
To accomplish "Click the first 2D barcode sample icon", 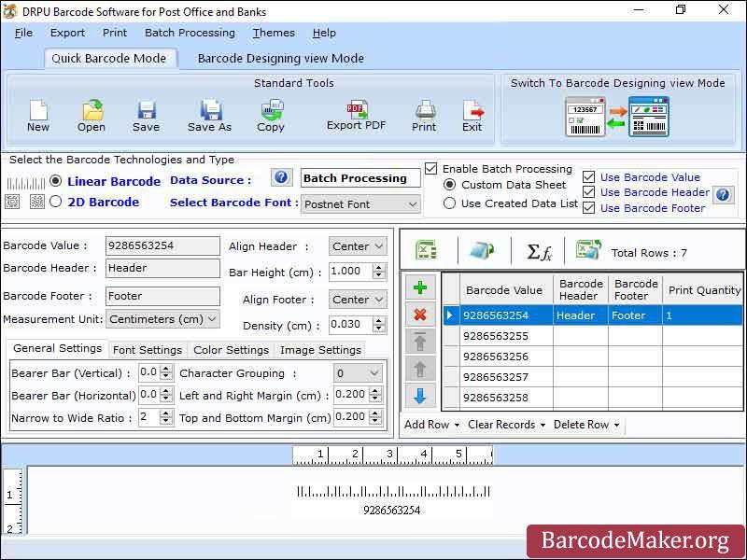I will click(x=12, y=202).
